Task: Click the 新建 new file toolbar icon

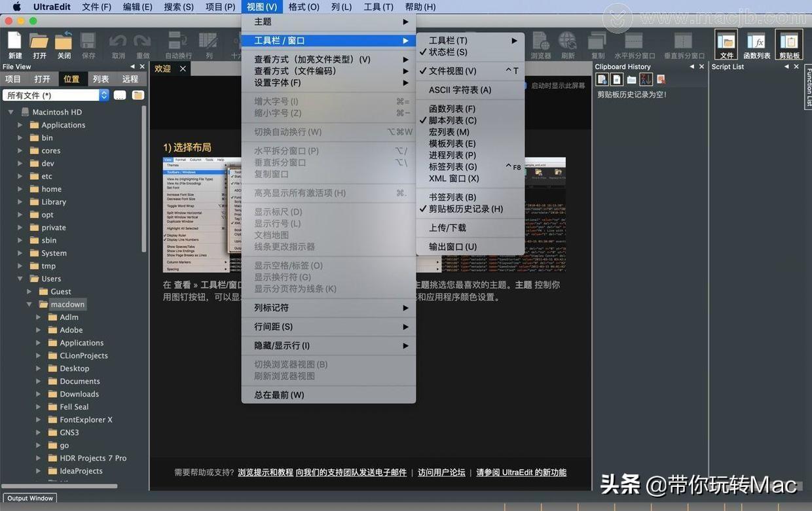Action: [x=14, y=41]
